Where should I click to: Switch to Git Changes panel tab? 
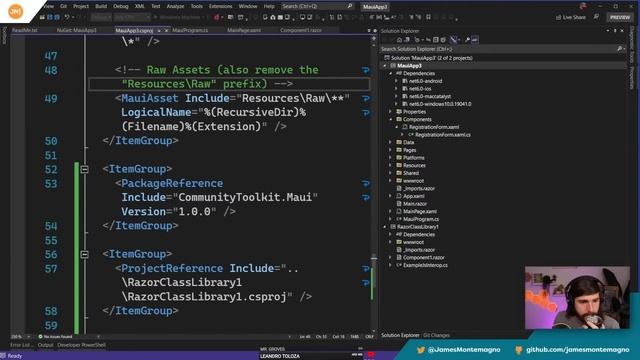(x=436, y=336)
